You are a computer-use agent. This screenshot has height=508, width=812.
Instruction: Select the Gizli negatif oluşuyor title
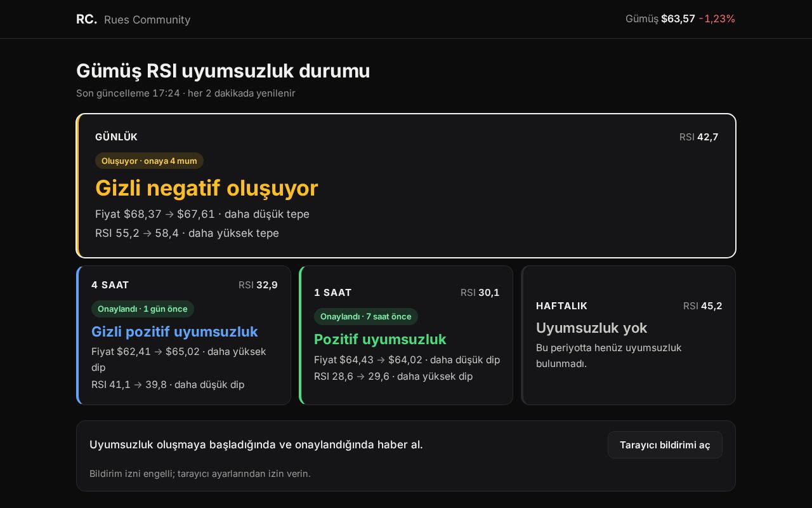pyautogui.click(x=206, y=188)
